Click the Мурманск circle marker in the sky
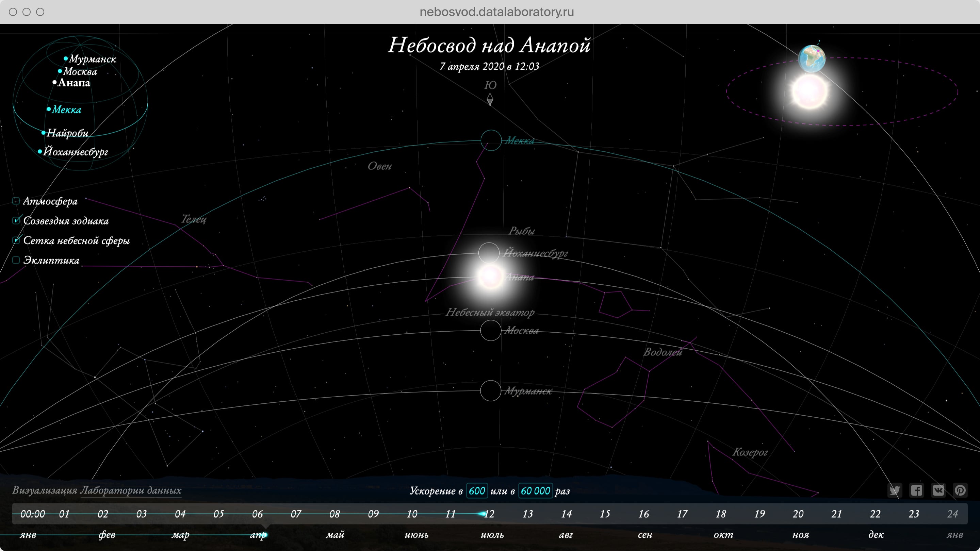 491,390
